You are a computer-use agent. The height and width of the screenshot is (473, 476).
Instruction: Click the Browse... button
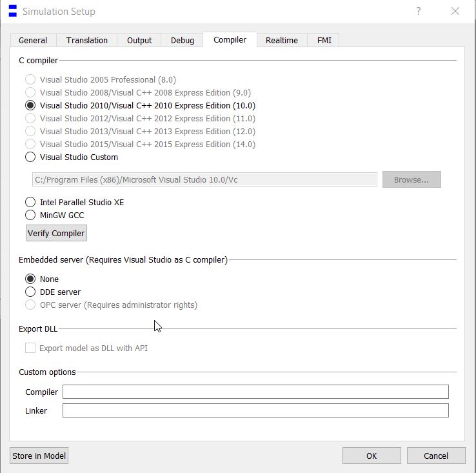point(412,179)
